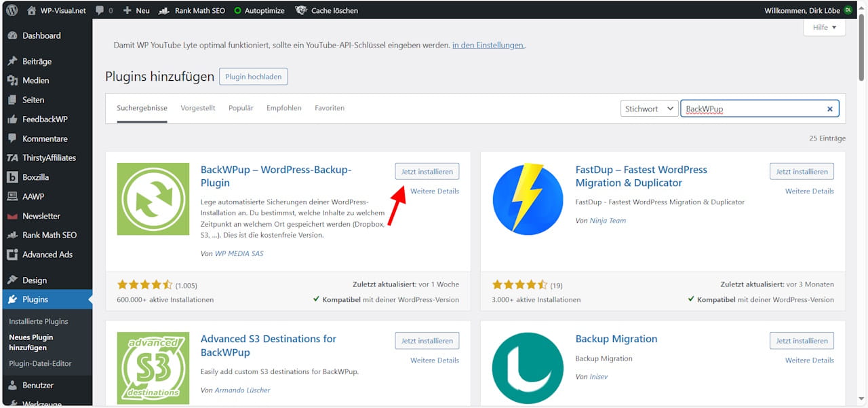Click the BackWPup green plugin thumbnail

[x=153, y=199]
